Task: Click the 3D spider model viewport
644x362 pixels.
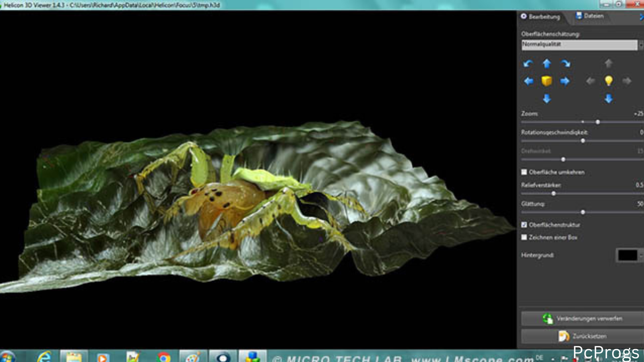Action: tap(258, 180)
